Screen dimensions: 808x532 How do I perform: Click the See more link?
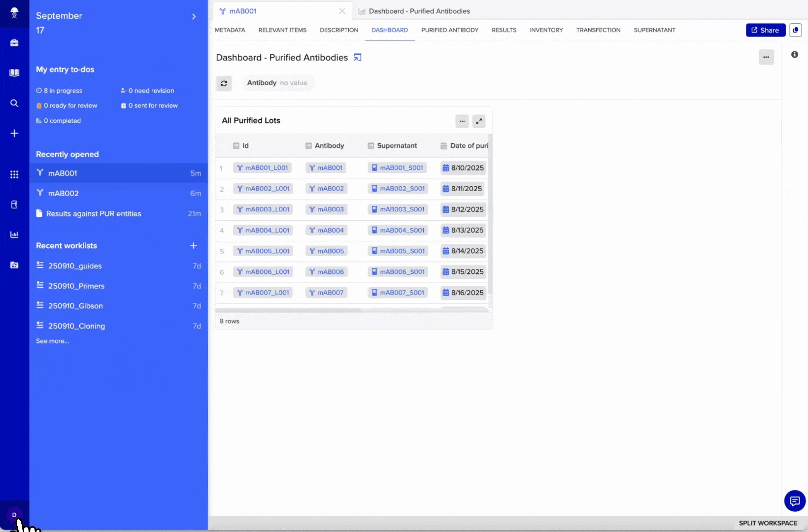(53, 341)
